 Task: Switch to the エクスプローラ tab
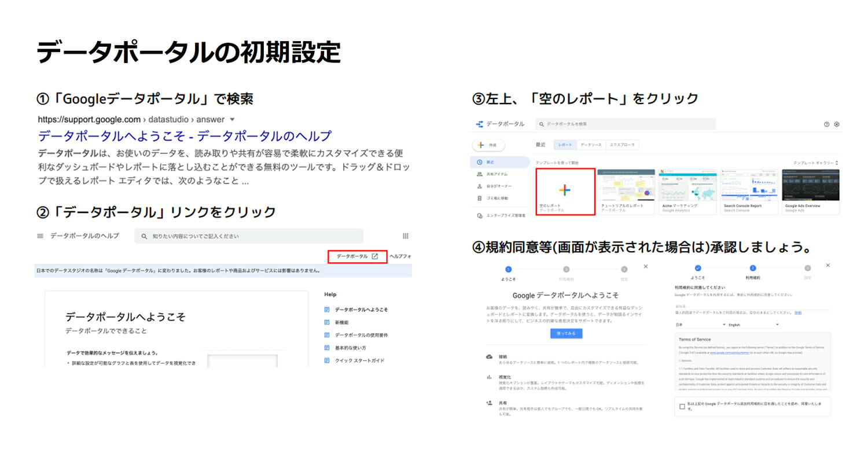[x=622, y=145]
